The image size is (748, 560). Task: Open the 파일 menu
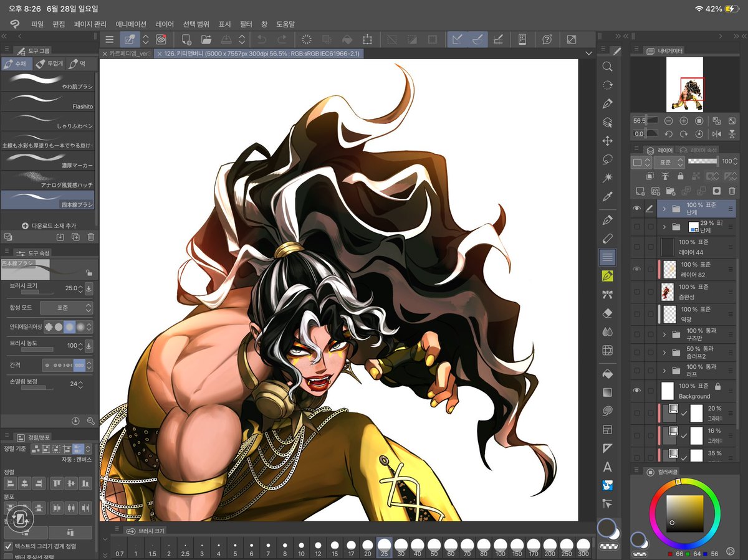(x=37, y=24)
